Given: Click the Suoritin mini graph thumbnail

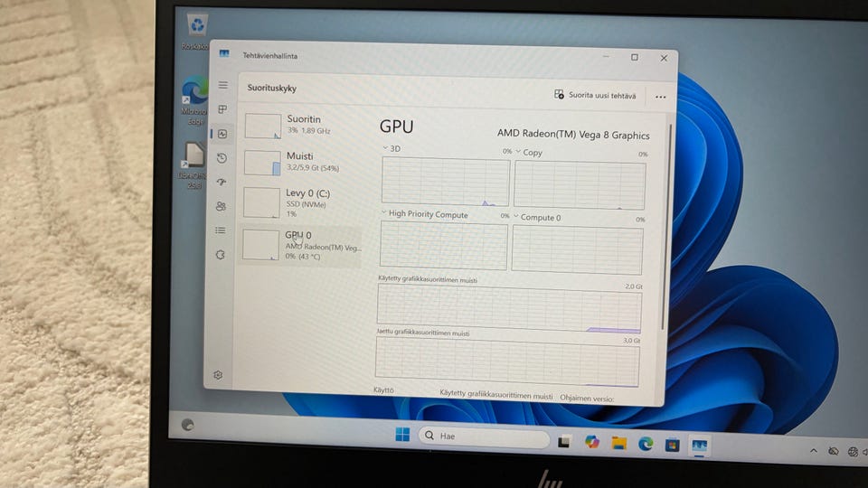Looking at the screenshot, I should [x=263, y=127].
